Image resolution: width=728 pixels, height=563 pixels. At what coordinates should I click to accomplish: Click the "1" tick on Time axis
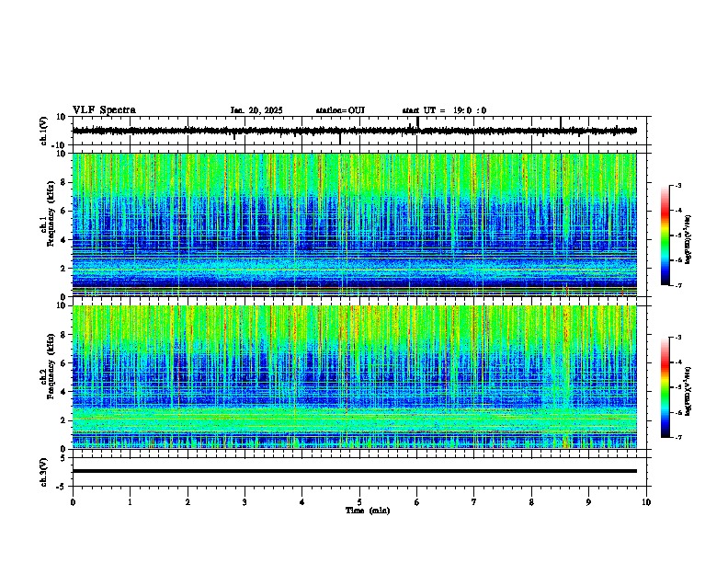pos(130,502)
